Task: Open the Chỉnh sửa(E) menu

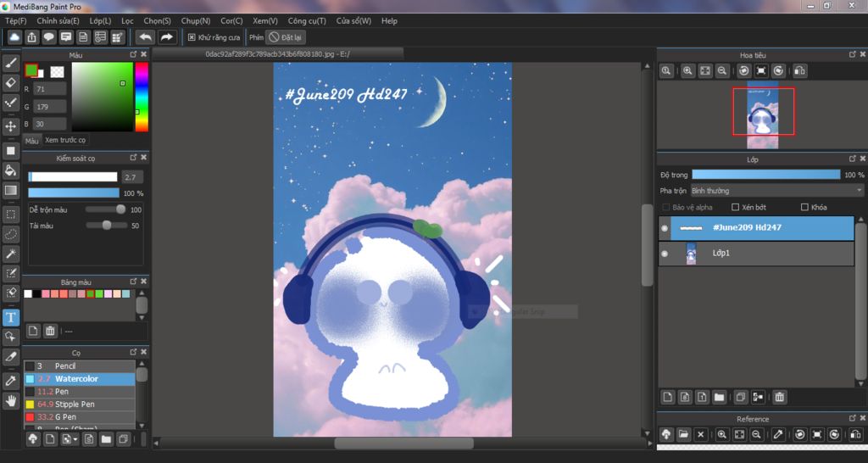Action: tap(58, 20)
